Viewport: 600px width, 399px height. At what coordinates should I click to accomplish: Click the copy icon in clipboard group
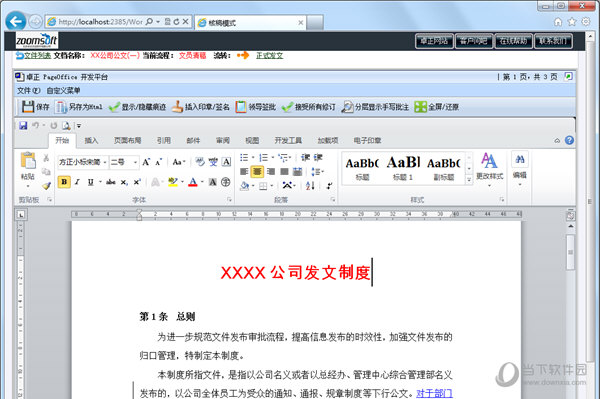pyautogui.click(x=46, y=171)
